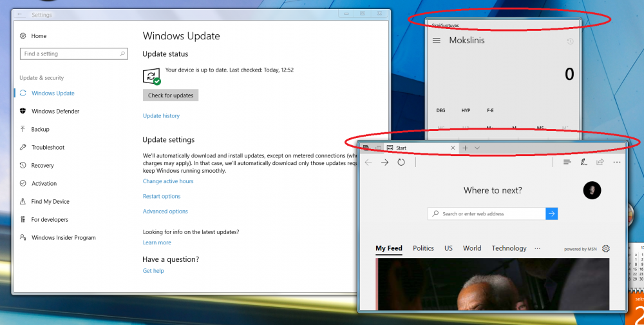Open calculator history icon
Screen dimensions: 644x325
[570, 41]
